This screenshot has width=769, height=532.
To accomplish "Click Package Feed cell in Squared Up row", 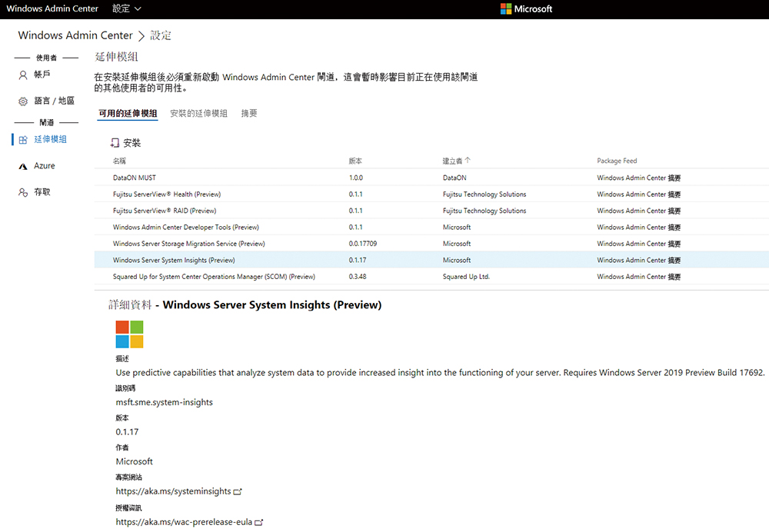I will pyautogui.click(x=638, y=277).
